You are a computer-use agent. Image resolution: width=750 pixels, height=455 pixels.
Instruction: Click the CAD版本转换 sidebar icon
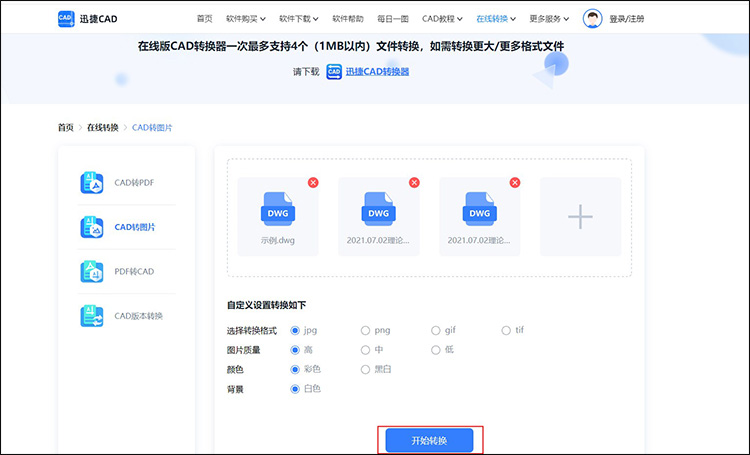(x=92, y=316)
